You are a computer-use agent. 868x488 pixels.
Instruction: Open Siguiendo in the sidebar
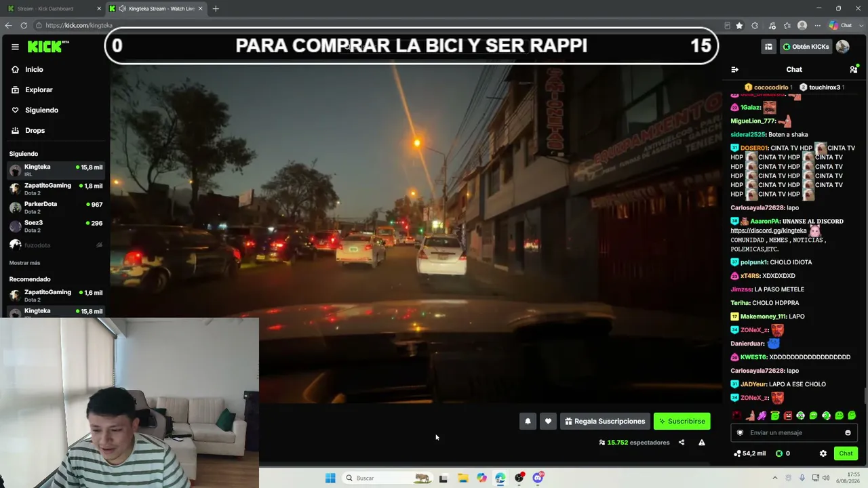pos(41,110)
